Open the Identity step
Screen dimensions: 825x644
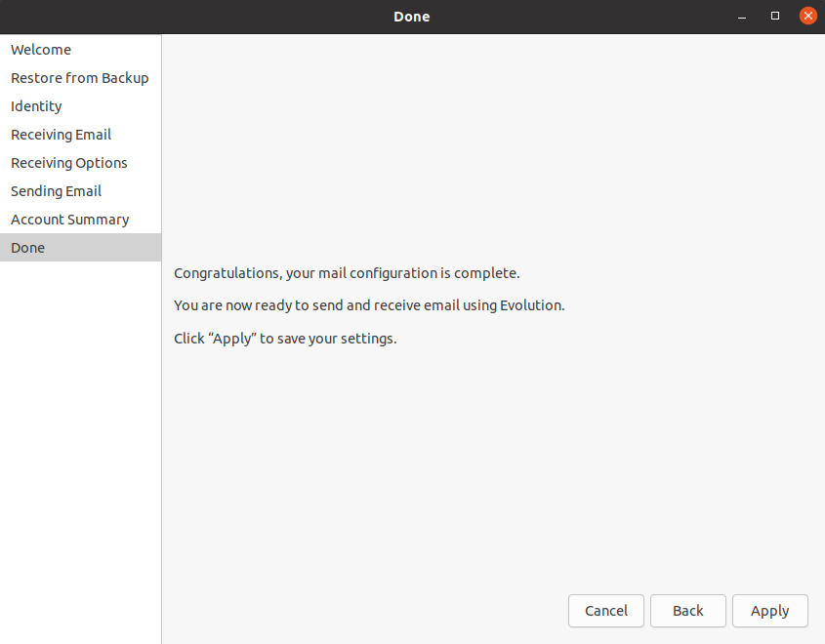click(36, 106)
